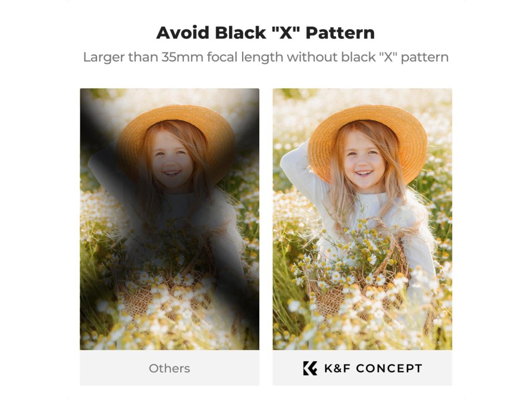The image size is (532, 399).
Task: Select the K&F CONCEPT brand text
Action: click(373, 368)
